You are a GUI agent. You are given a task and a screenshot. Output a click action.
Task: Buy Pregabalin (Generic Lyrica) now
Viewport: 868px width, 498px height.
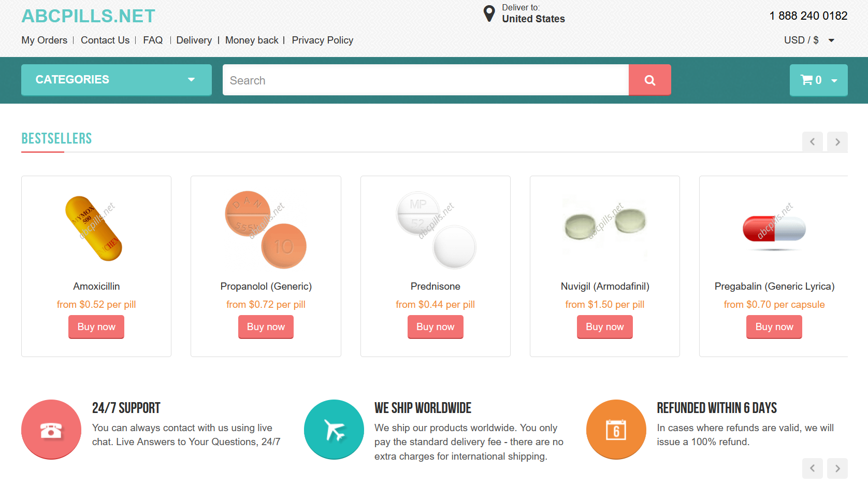[x=774, y=327]
